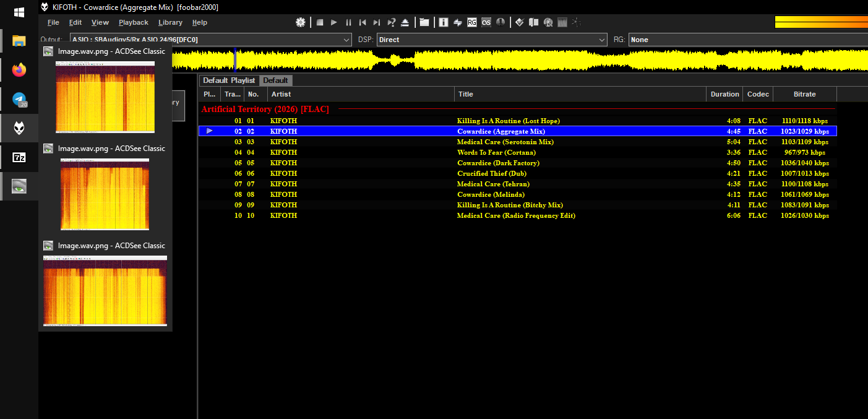The height and width of the screenshot is (419, 868).
Task: Open third Image.wav.png ACDSee preview thumbnail
Action: [x=105, y=291]
